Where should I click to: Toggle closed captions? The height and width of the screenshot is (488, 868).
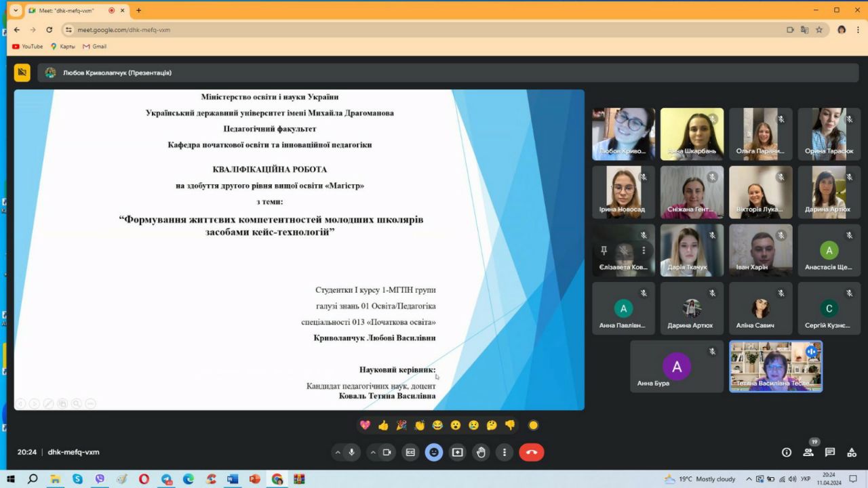[x=410, y=452]
